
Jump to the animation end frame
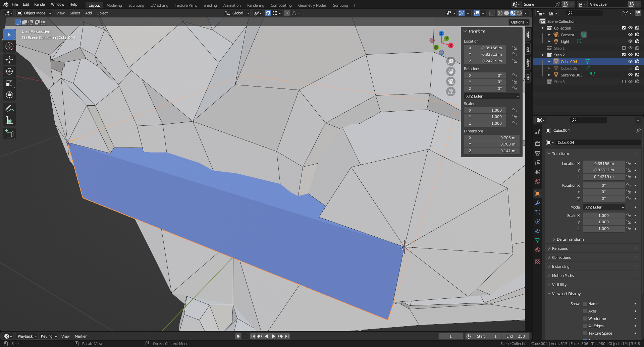coord(287,336)
